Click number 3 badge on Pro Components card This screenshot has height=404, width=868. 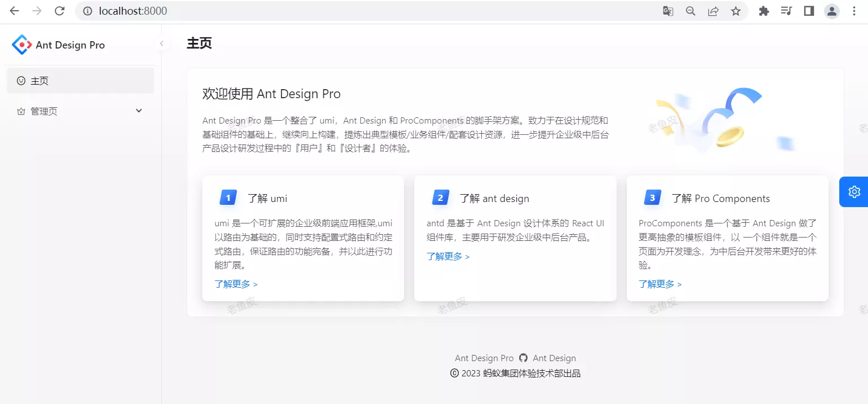pyautogui.click(x=653, y=197)
